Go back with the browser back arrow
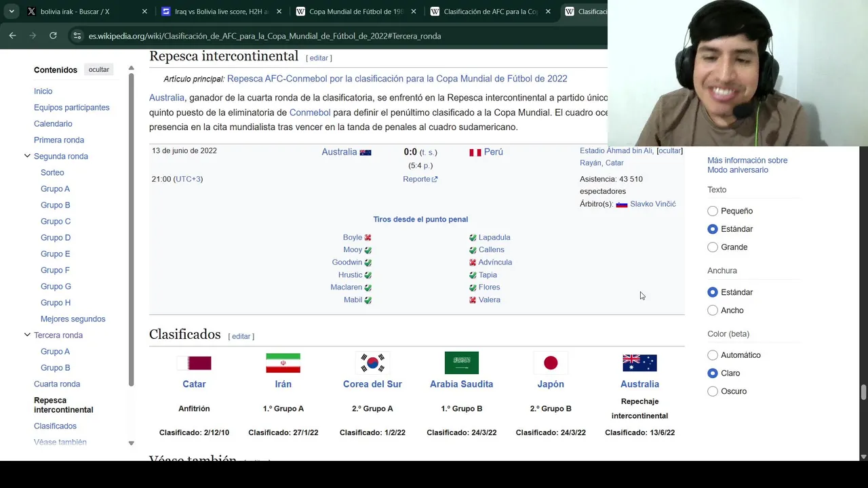Image resolution: width=868 pixels, height=488 pixels. 12,35
